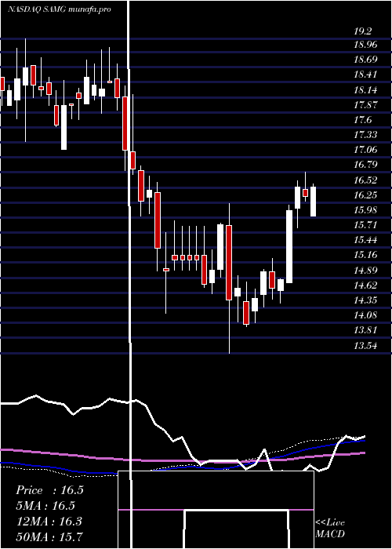The image size is (392, 549).
Task: Click the 17.33 price label
Action: 366,134
